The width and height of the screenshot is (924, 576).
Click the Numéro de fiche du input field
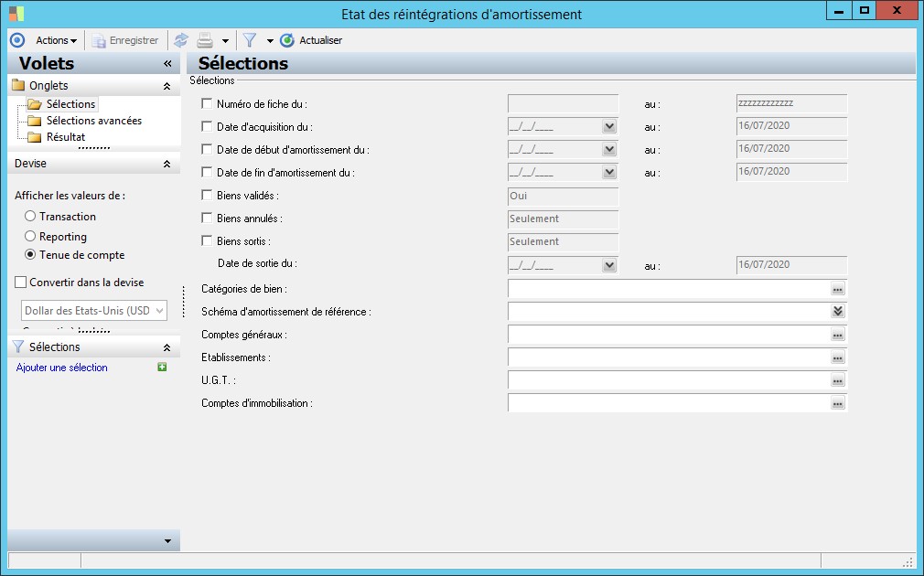click(x=563, y=103)
